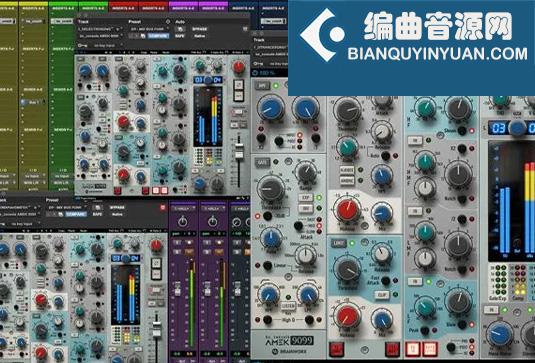Adjust the sidechain LPF knob right of LISTEN
The height and width of the screenshot is (363, 535).
pos(308,294)
